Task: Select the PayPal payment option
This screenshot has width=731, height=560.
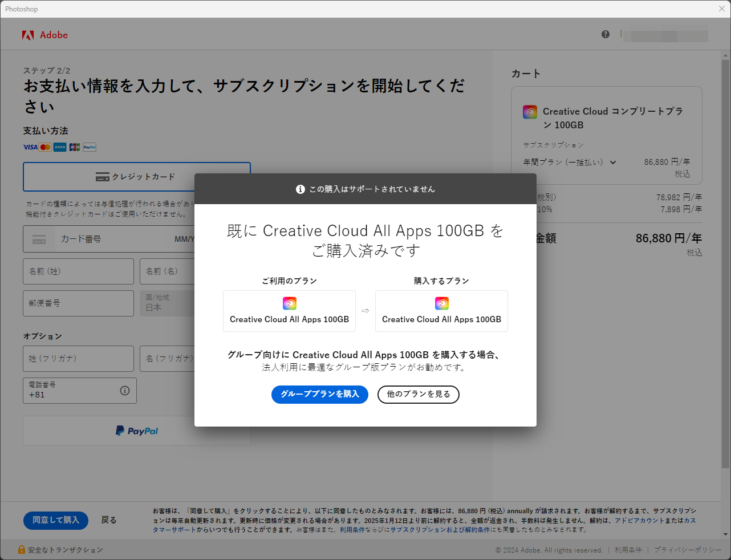Action: coord(137,431)
